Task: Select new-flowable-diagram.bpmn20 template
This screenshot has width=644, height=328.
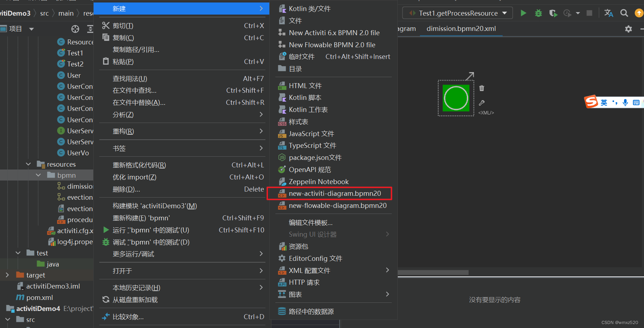Action: pyautogui.click(x=333, y=205)
